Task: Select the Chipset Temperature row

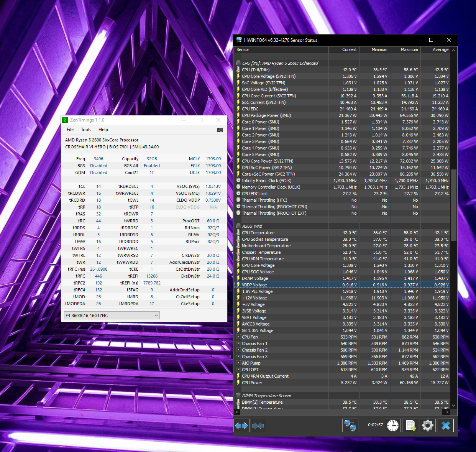Action: point(342,252)
